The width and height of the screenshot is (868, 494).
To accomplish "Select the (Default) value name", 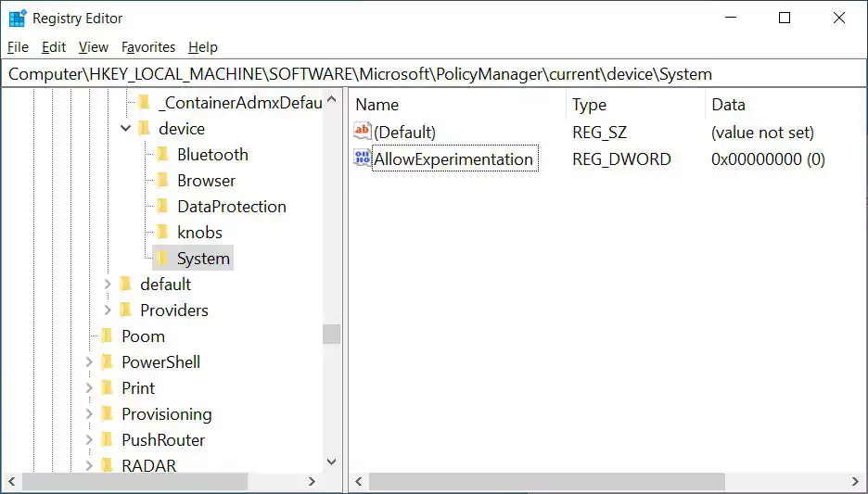I will tap(404, 133).
